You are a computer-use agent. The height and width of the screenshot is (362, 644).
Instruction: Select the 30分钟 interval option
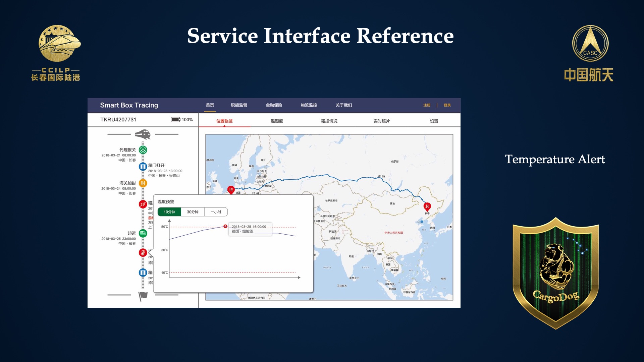click(193, 212)
